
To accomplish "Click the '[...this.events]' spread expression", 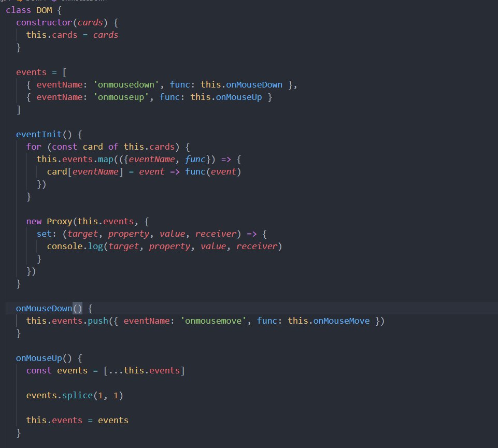I will point(144,370).
